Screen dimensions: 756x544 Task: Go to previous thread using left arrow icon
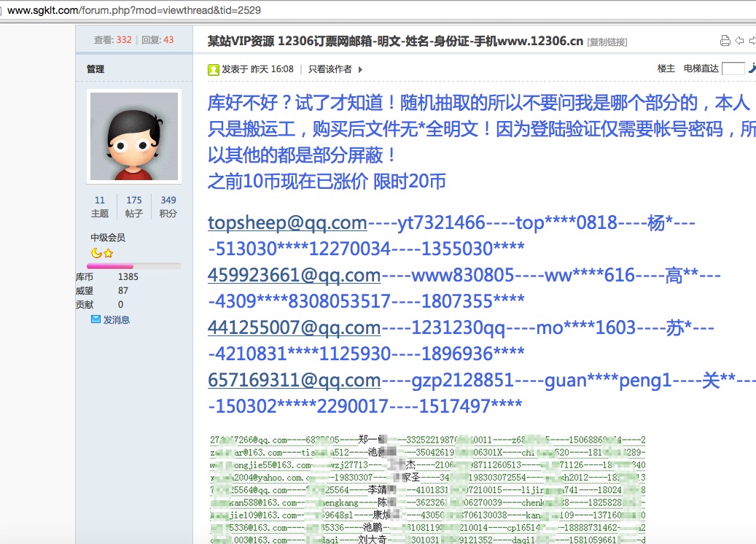(x=740, y=41)
